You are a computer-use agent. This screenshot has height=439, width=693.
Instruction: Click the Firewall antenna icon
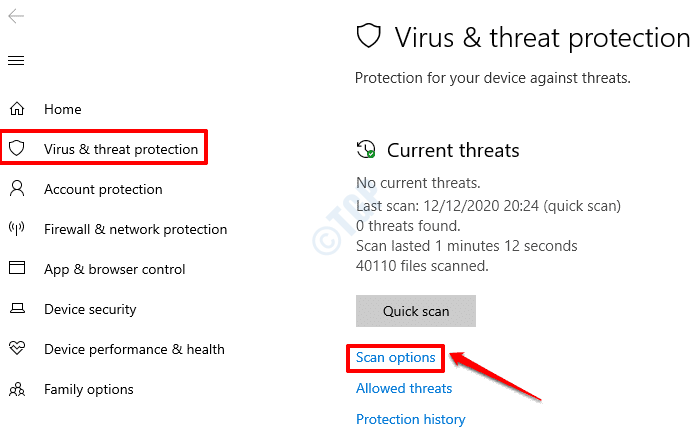coord(17,229)
